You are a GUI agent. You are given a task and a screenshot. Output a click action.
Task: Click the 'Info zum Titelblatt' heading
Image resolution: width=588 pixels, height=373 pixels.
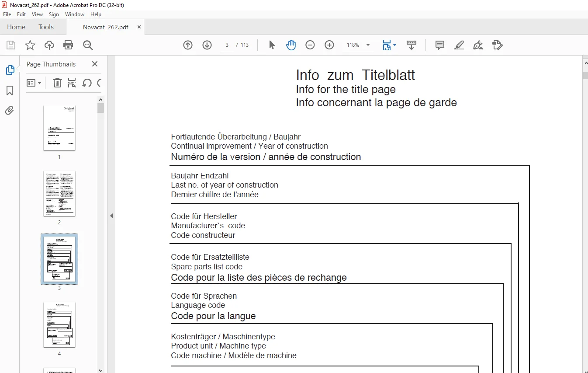(355, 75)
